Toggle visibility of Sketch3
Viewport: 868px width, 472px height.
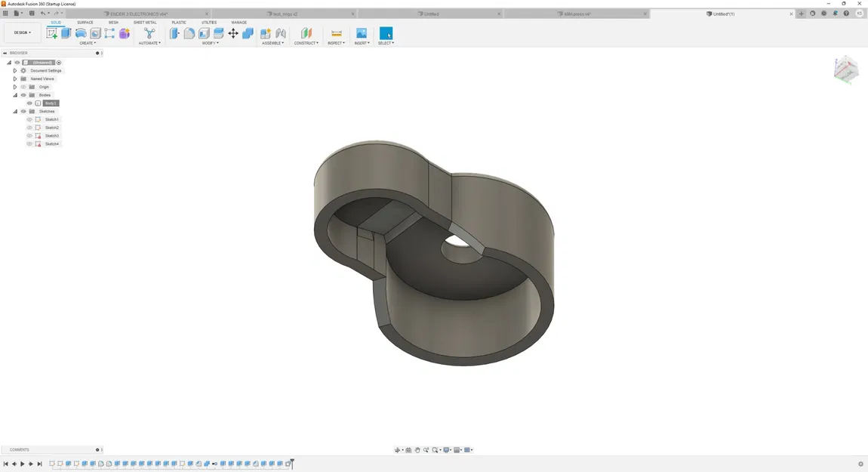click(30, 136)
